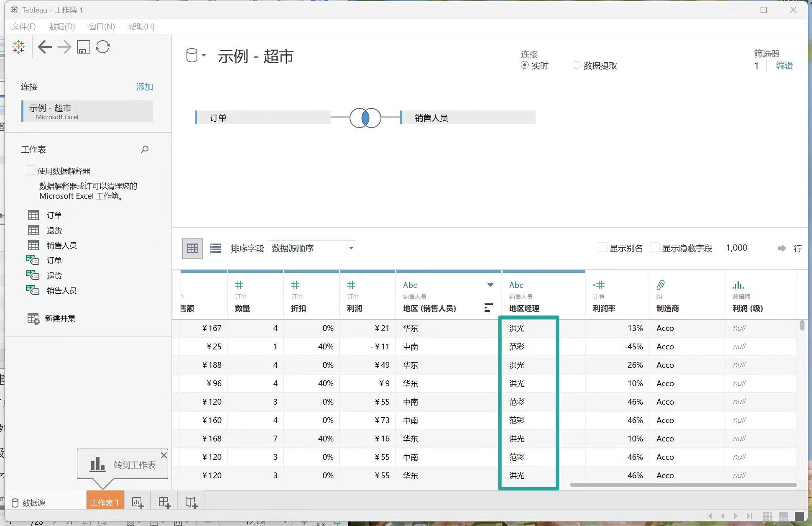The image size is (812, 526).
Task: Click the sort icon on 地区 (销售人员) column
Action: click(488, 308)
